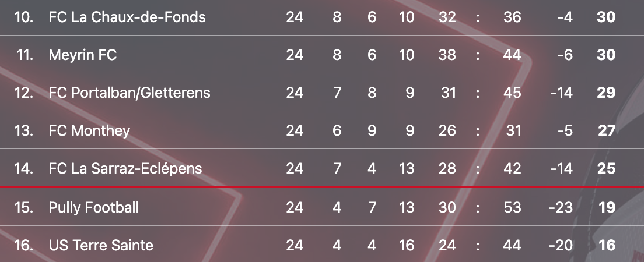
Task: Select the 13 losses of FC La Sarraz-Eclépens
Action: (407, 168)
